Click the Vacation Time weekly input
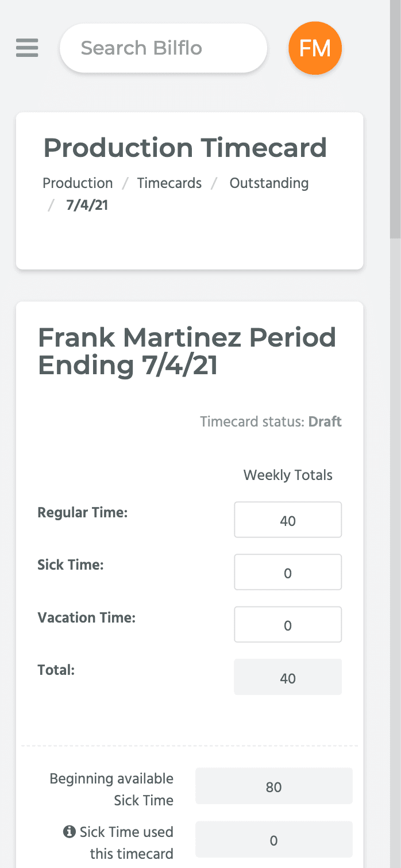Screen dimensions: 401x868 pyautogui.click(x=288, y=625)
